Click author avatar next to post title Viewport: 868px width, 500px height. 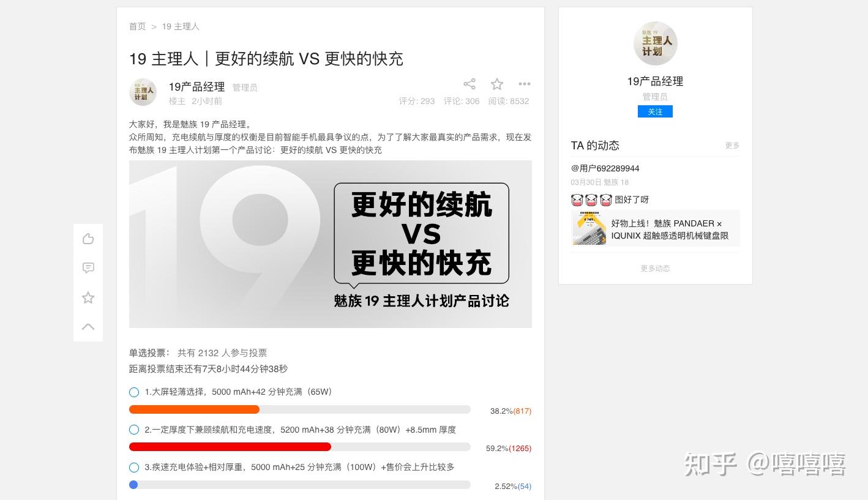coord(143,92)
